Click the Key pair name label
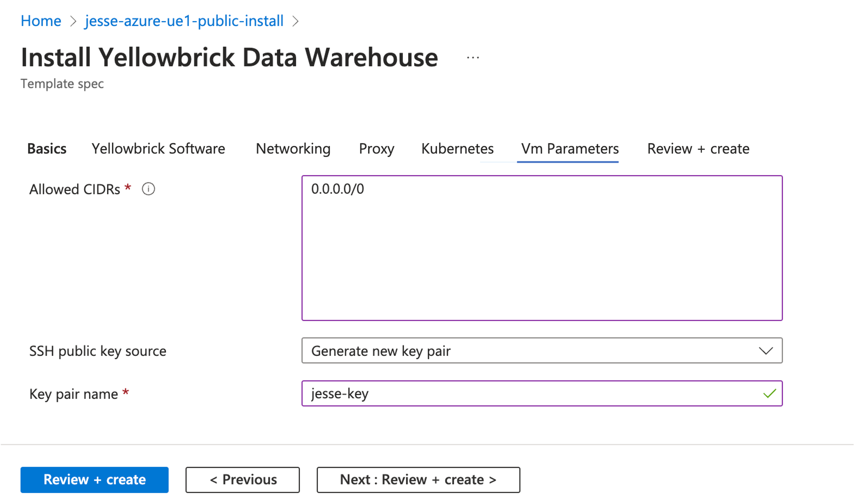This screenshot has height=504, width=854. tap(73, 394)
